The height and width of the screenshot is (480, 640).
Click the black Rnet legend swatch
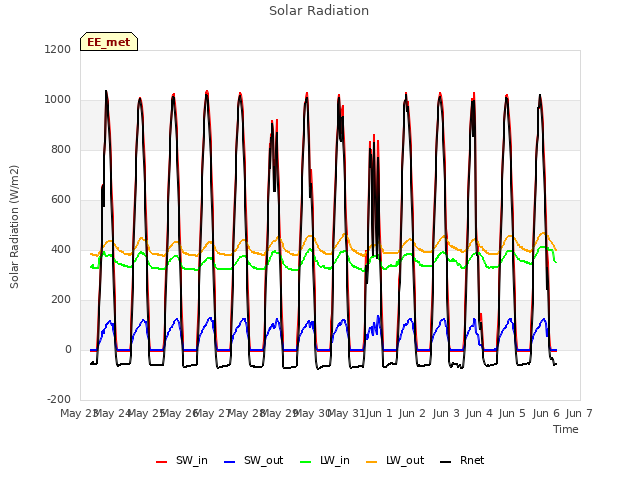click(x=446, y=462)
